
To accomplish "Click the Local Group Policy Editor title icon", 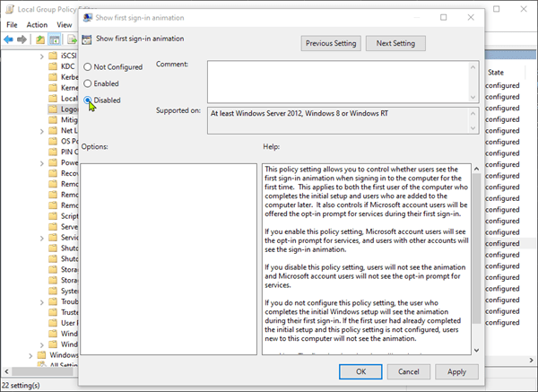I will (x=9, y=9).
